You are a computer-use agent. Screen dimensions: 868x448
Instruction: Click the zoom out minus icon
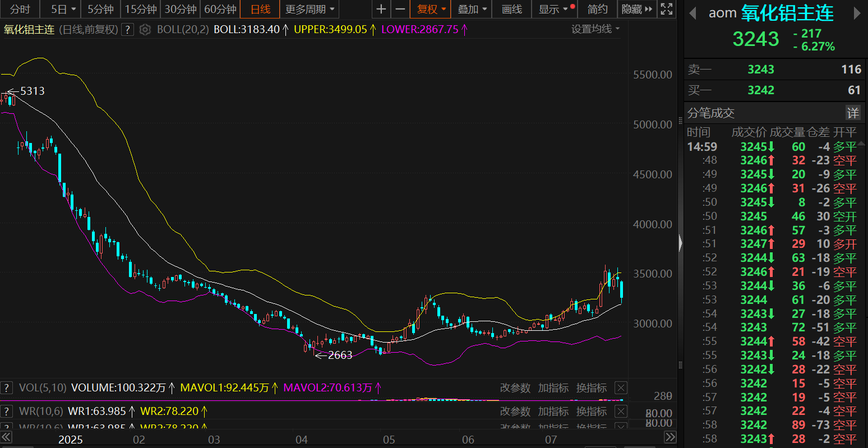coord(400,9)
